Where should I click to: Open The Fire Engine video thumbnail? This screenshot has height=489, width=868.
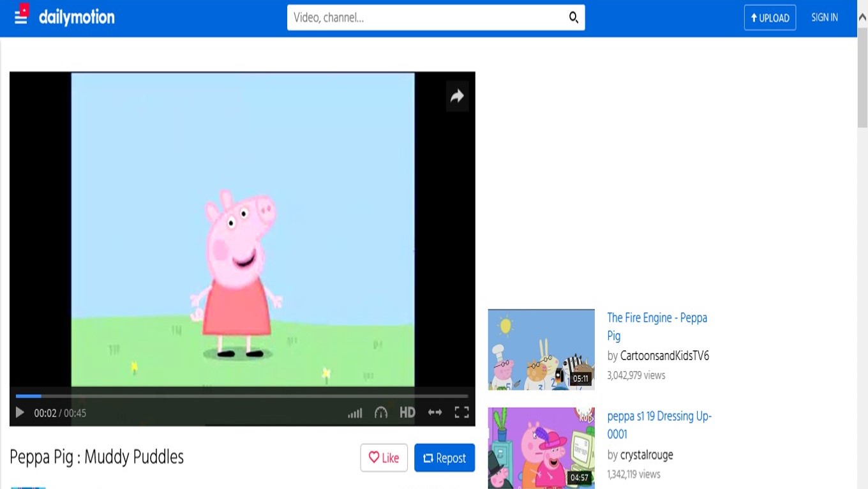click(x=541, y=350)
